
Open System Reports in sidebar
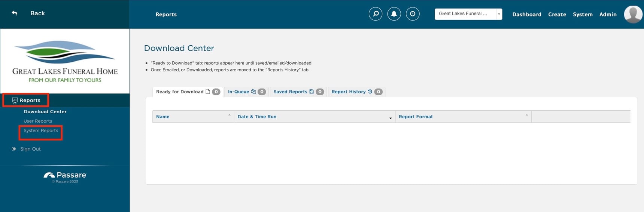pos(41,130)
